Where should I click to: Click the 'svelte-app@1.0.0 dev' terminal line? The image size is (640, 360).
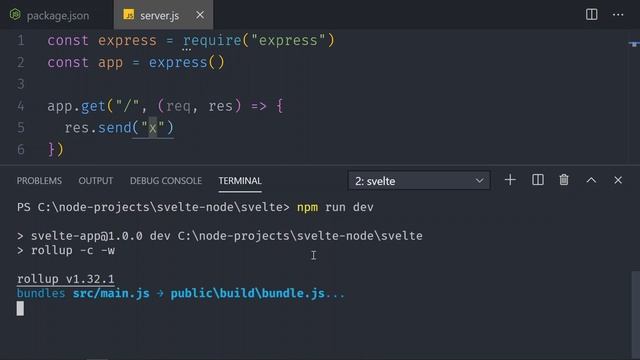[220, 236]
